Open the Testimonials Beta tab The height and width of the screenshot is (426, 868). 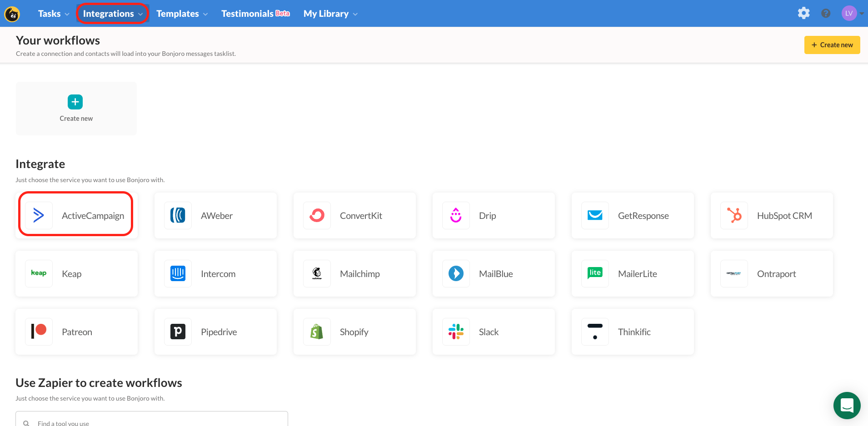255,14
